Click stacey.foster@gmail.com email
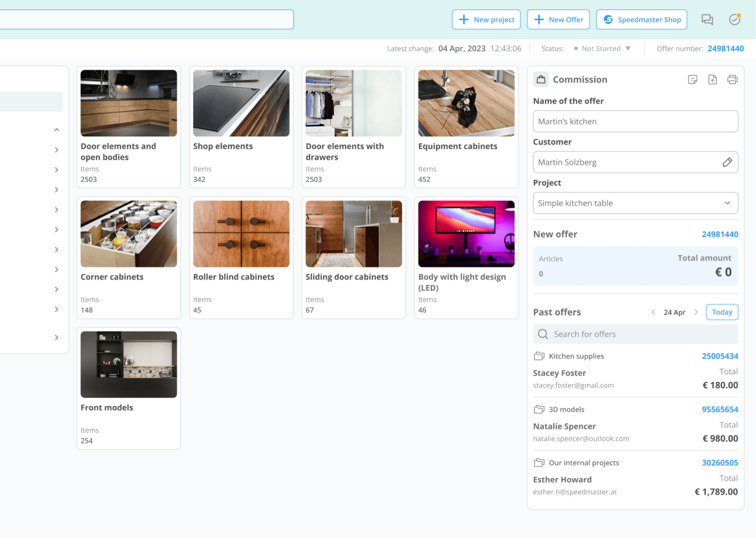This screenshot has width=756, height=538. click(x=573, y=385)
